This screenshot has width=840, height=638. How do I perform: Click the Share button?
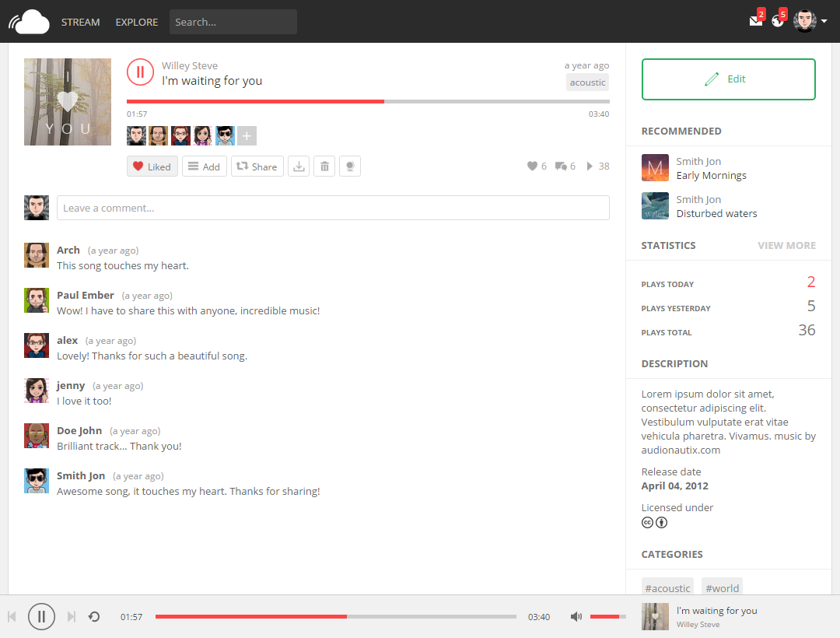tap(257, 167)
